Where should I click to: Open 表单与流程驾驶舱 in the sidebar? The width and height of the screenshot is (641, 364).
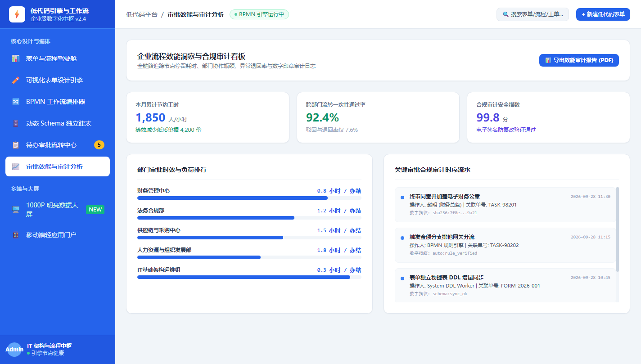[58, 58]
